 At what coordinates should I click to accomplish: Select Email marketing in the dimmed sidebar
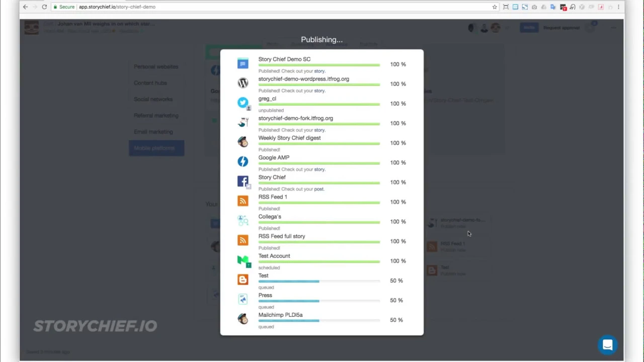point(153,132)
